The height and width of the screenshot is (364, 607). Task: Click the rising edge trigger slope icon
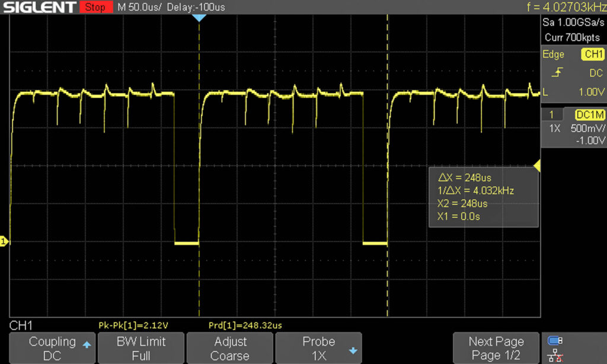click(557, 72)
